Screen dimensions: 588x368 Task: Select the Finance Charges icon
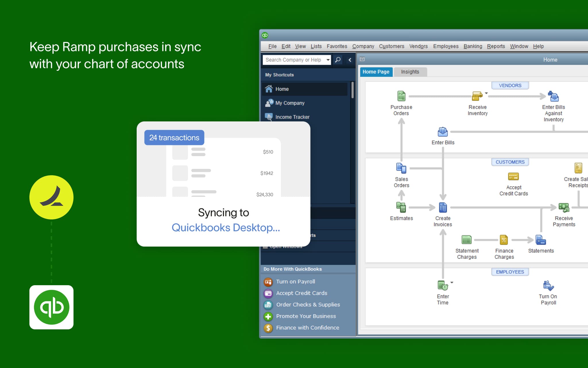504,240
